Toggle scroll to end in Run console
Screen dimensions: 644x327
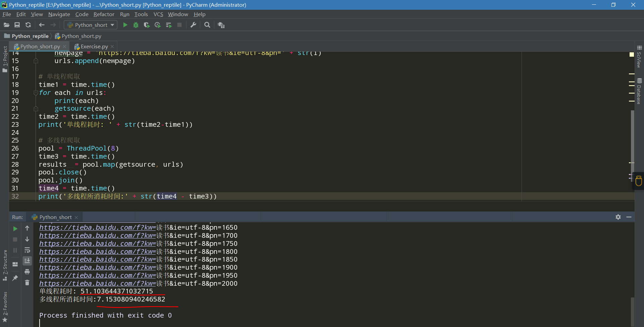tap(27, 261)
